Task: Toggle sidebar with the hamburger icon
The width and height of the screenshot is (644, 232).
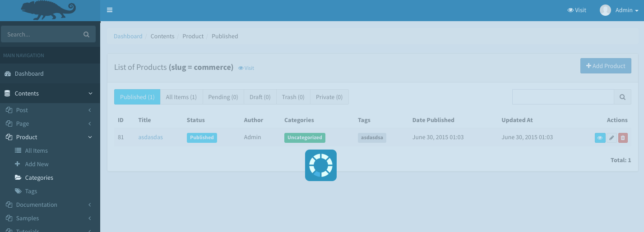Action: pos(110,10)
